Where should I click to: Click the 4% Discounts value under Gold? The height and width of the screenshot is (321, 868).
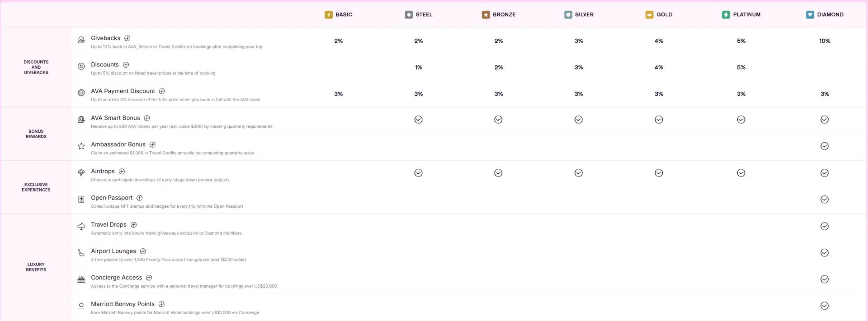click(x=659, y=68)
